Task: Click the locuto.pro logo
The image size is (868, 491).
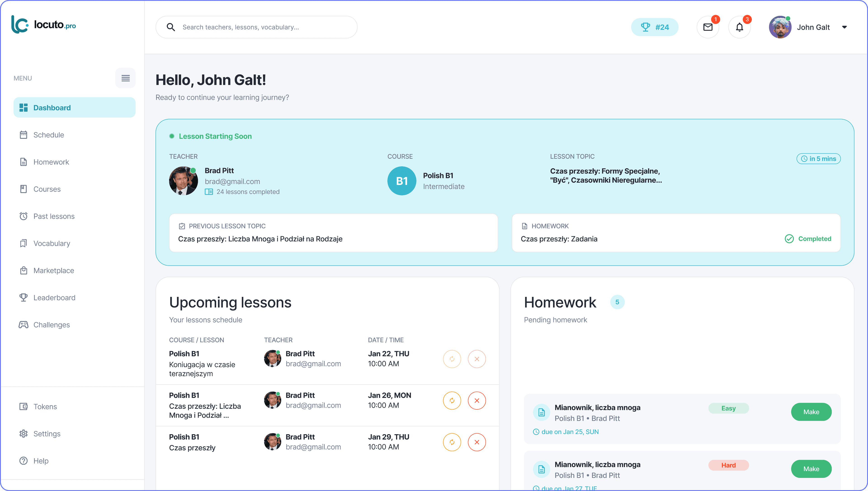Action: point(43,25)
